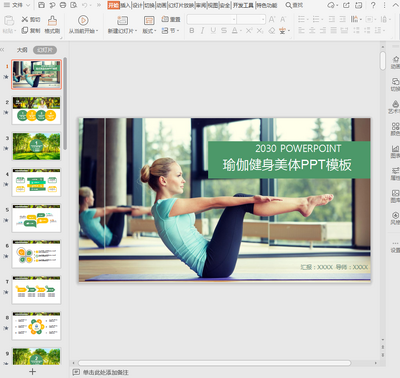Toggle italic formatting
The width and height of the screenshot is (400, 378).
(x=202, y=31)
